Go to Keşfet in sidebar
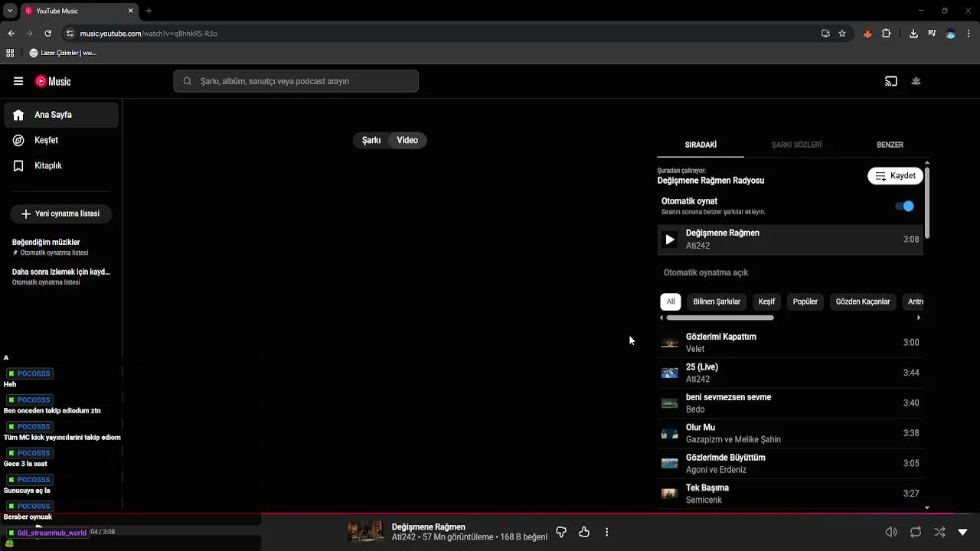This screenshot has width=980, height=551. [61, 140]
